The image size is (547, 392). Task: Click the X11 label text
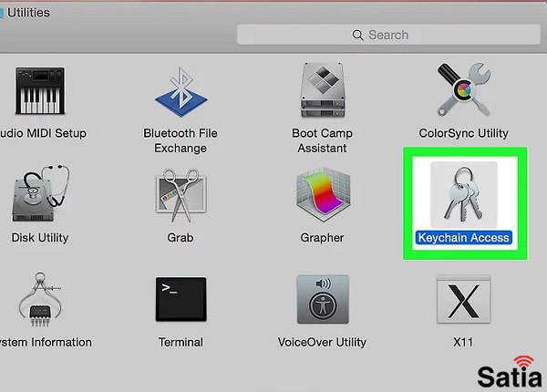tap(463, 342)
